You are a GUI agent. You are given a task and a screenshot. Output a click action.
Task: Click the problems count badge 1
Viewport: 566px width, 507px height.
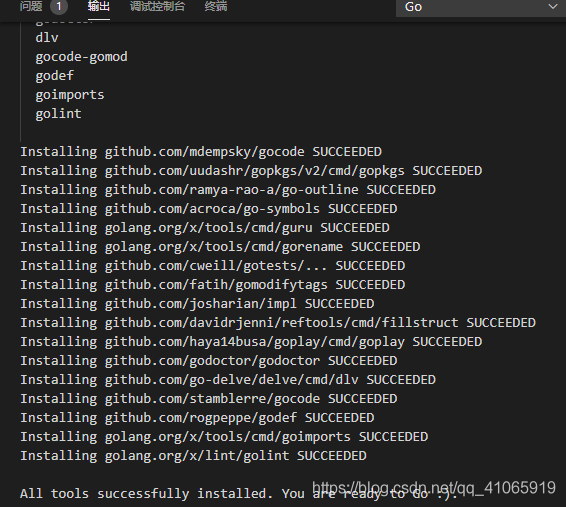click(59, 6)
